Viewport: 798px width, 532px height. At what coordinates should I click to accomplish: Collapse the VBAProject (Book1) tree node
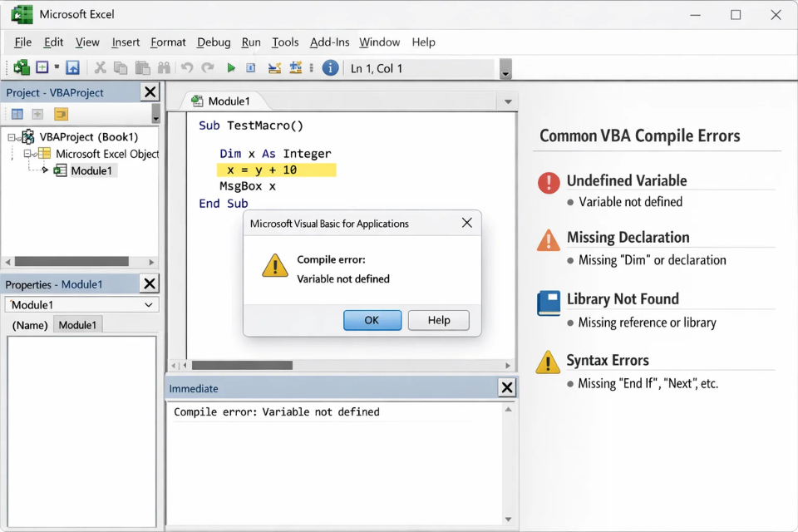pyautogui.click(x=11, y=136)
